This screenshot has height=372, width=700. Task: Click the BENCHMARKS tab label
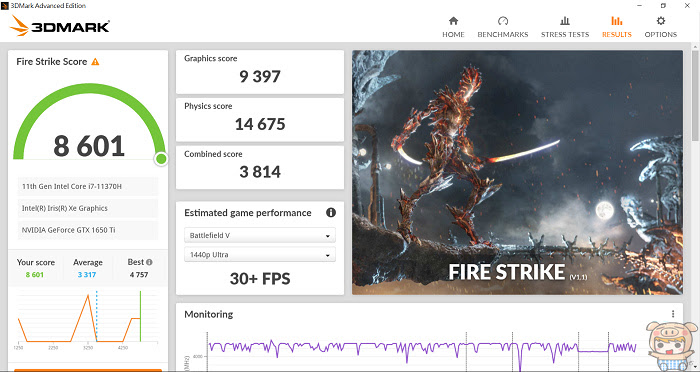pyautogui.click(x=503, y=34)
